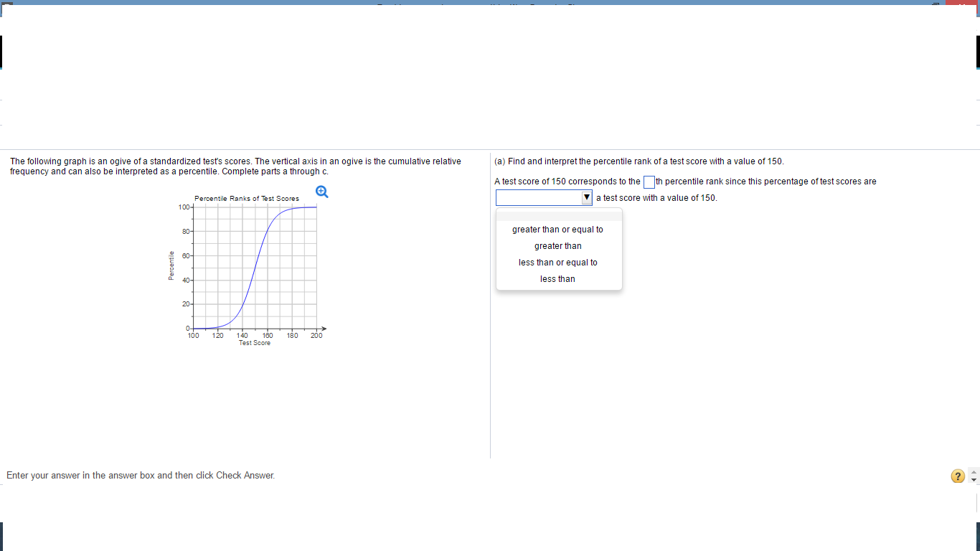Select "less than" from the dropdown list
The image size is (980, 551).
click(x=557, y=278)
